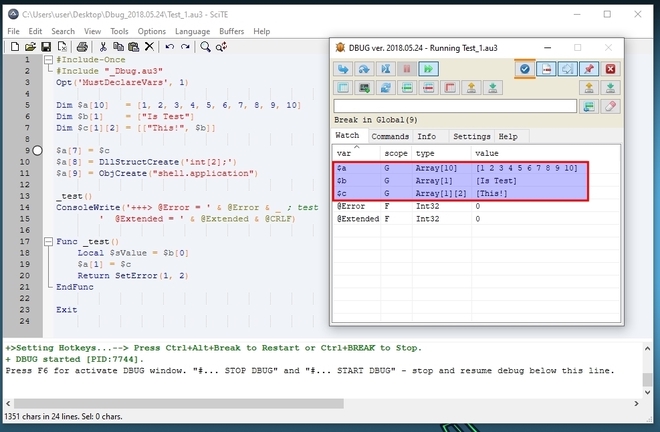Click the Step Over debug icon
This screenshot has width=660, height=432.
(365, 69)
